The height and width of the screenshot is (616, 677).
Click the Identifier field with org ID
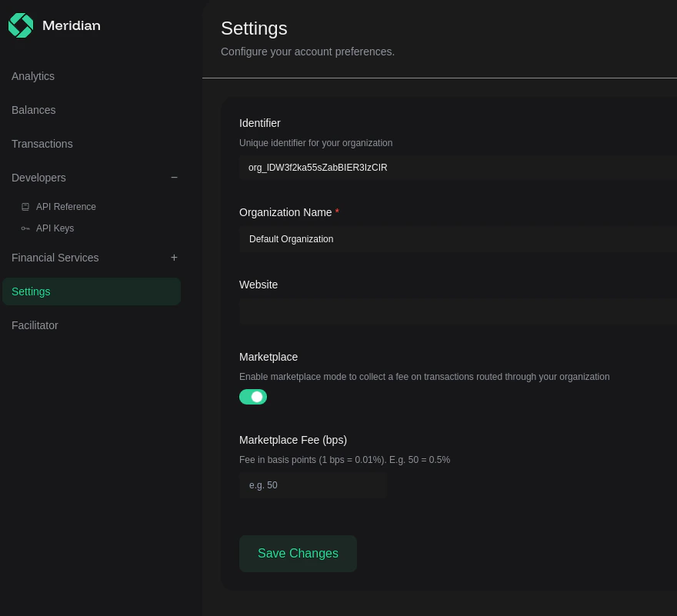point(458,168)
